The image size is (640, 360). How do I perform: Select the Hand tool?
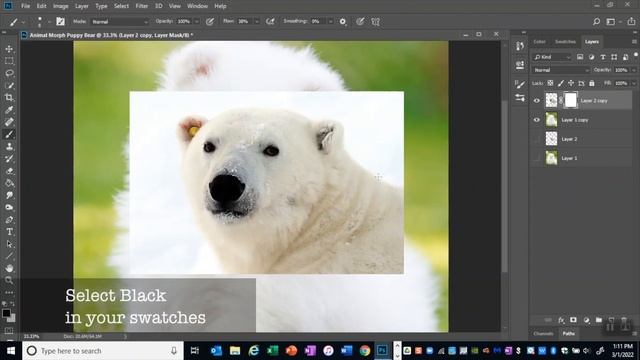(x=9, y=268)
